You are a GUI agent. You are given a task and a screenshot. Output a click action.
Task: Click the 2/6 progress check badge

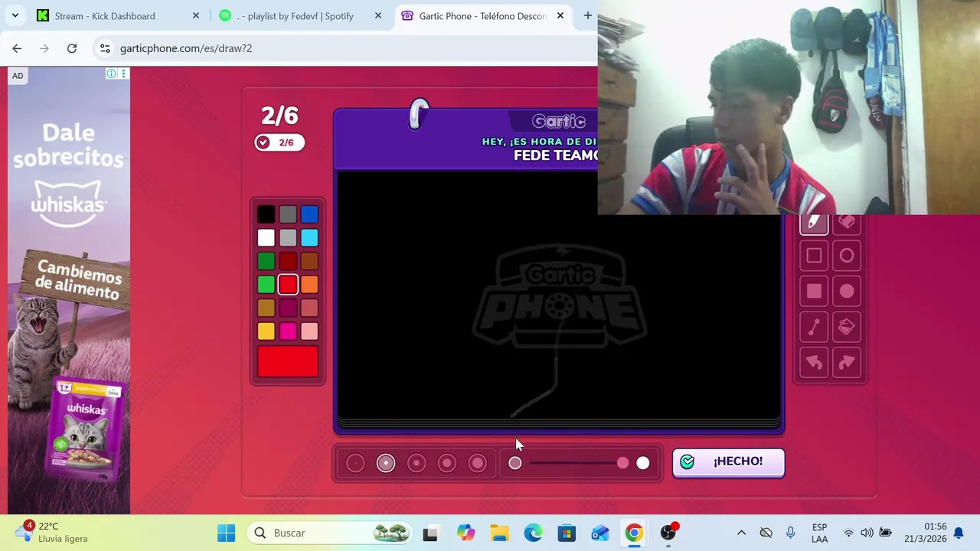click(279, 142)
